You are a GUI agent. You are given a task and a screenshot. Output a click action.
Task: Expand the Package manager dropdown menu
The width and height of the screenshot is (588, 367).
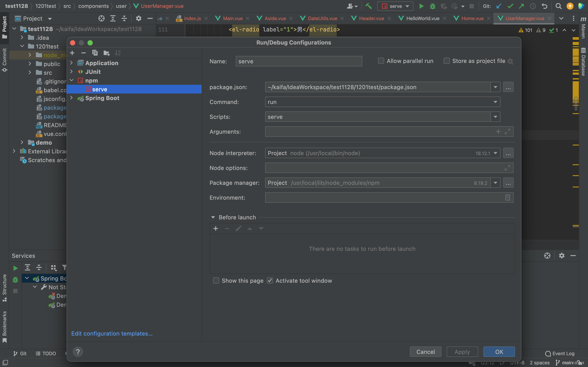(x=495, y=183)
